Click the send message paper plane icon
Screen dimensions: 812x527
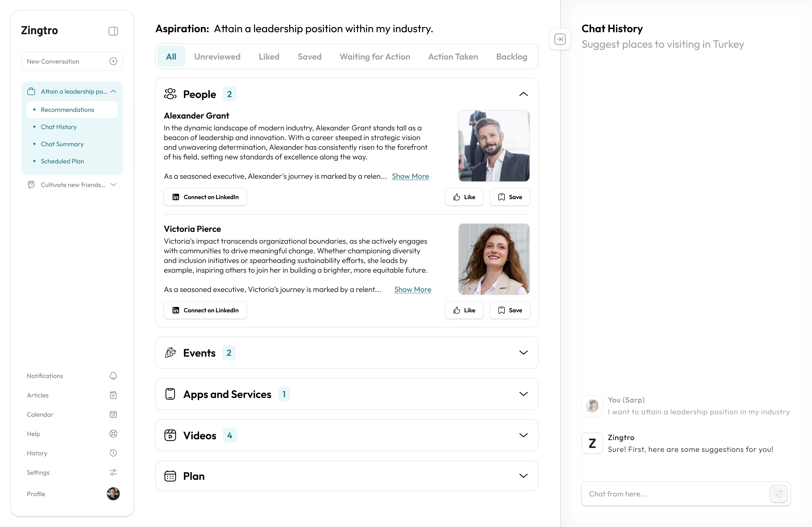point(778,494)
